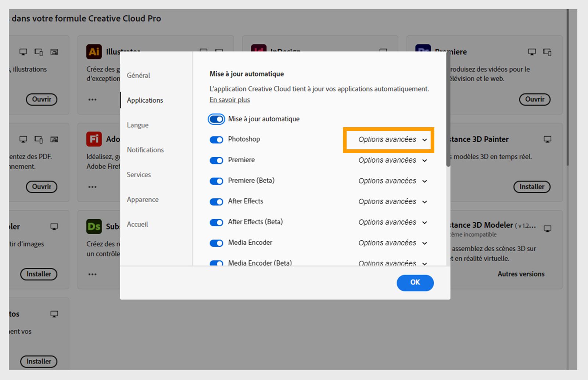This screenshot has height=380, width=588.
Task: Toggle the main Mise à jour automatique switch
Action: click(x=216, y=119)
